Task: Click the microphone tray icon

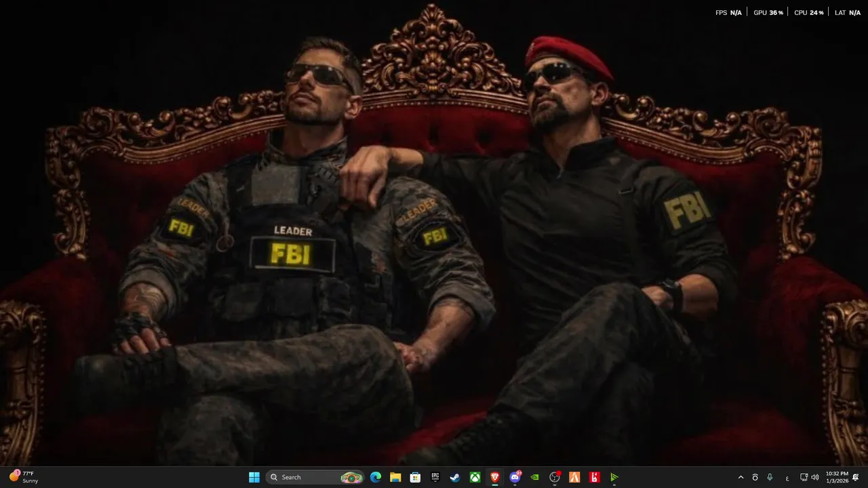Action: click(770, 477)
